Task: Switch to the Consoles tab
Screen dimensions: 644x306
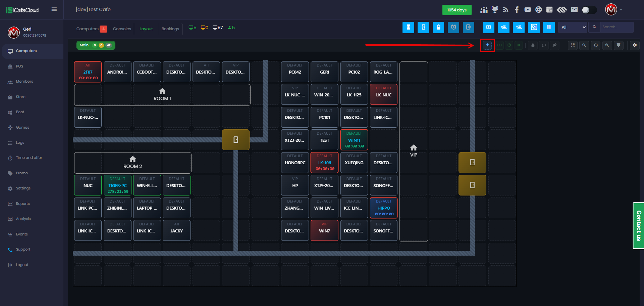Action: tap(122, 29)
